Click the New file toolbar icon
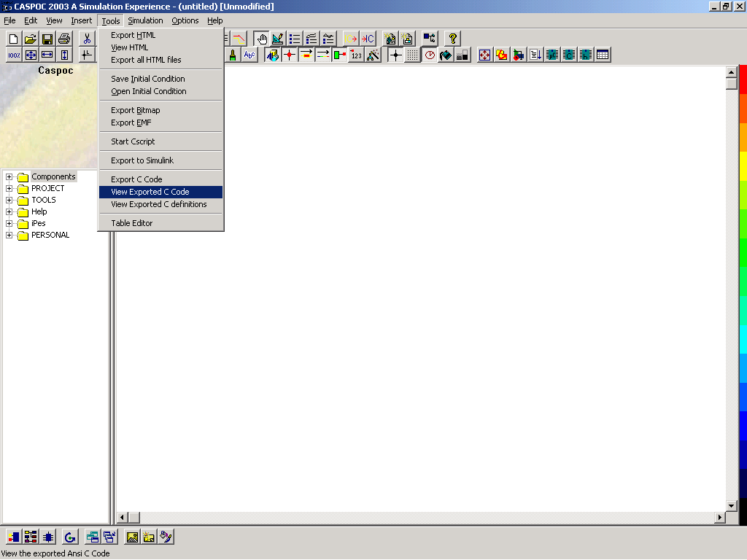 13,39
